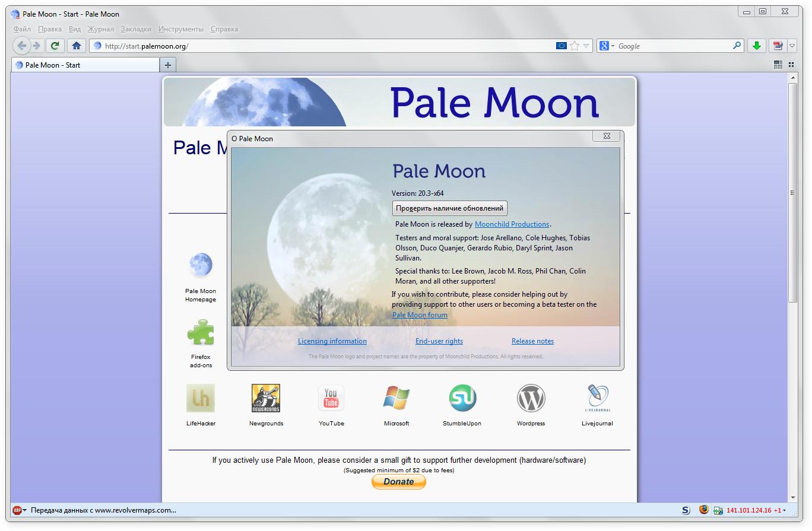This screenshot has height=531, width=812.
Task: Click the scrollbar down arrow
Action: click(792, 497)
